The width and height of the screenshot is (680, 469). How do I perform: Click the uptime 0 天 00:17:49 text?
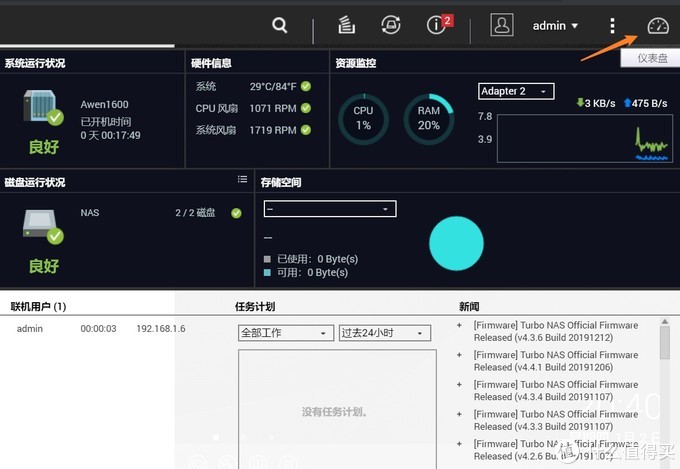click(x=110, y=135)
